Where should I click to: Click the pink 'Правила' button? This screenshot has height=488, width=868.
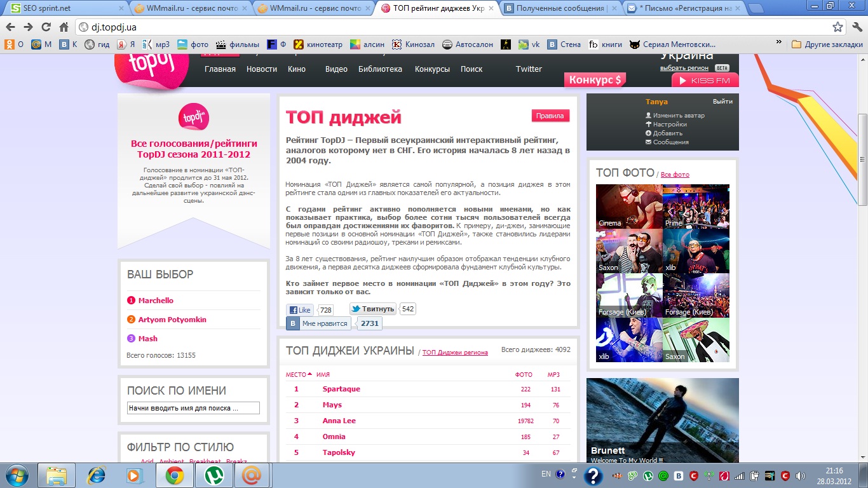[x=550, y=116]
